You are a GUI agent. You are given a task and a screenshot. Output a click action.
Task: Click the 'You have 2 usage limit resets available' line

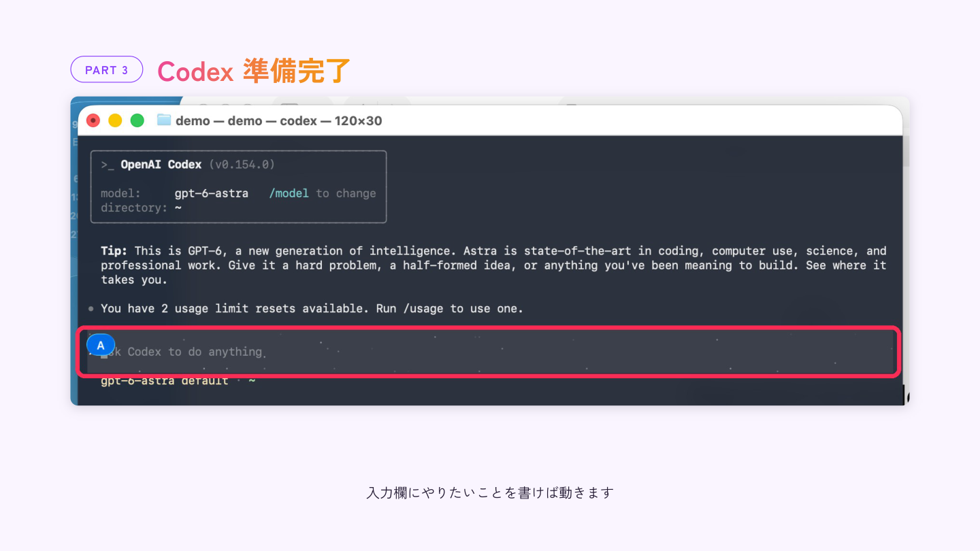pos(312,308)
